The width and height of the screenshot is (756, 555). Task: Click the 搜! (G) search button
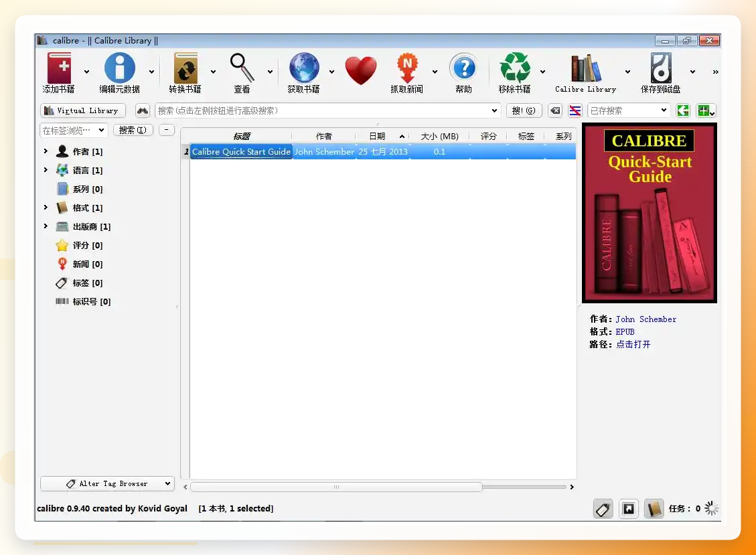[x=524, y=110]
